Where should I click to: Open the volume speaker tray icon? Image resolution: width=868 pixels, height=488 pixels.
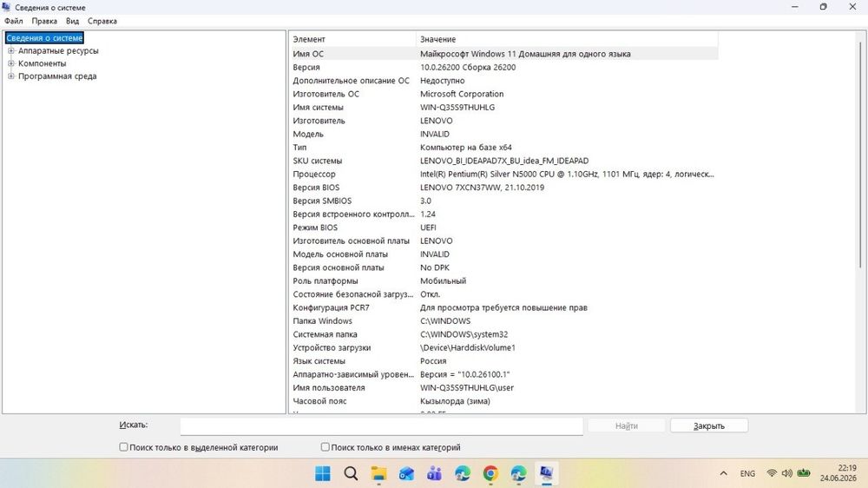point(786,473)
